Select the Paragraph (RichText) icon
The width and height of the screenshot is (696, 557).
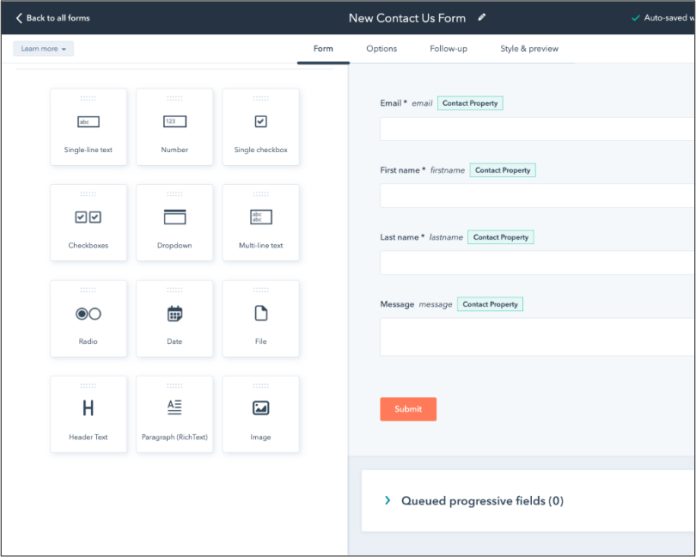click(x=174, y=407)
